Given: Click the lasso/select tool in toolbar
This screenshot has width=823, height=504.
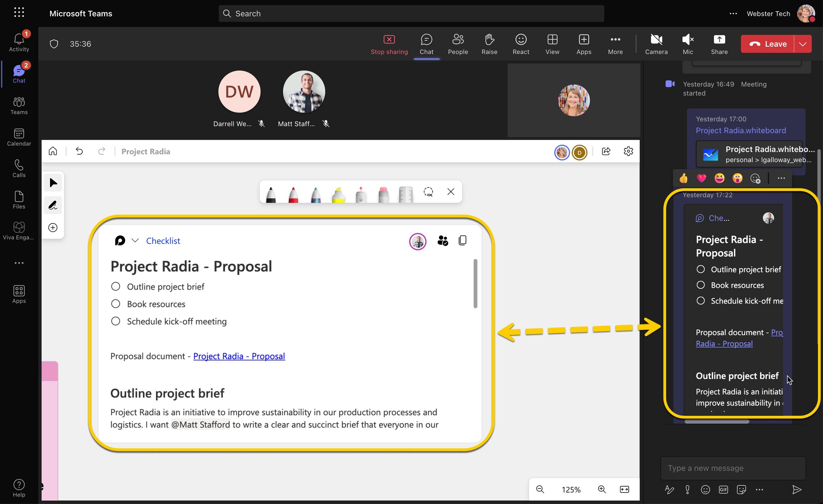Looking at the screenshot, I should pyautogui.click(x=429, y=191).
